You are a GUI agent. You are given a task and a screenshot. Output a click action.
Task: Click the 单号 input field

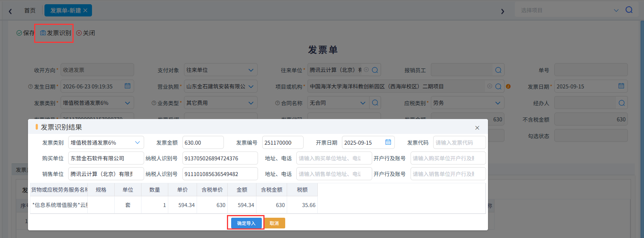pyautogui.click(x=591, y=70)
